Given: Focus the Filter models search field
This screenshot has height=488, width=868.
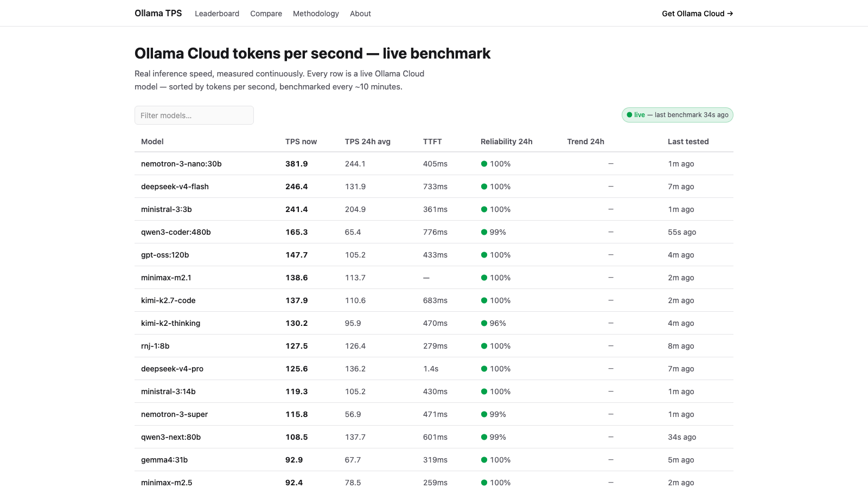Looking at the screenshot, I should pos(194,115).
